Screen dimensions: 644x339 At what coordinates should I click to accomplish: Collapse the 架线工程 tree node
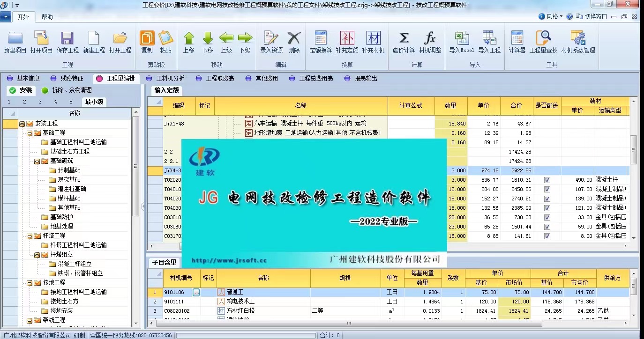[x=29, y=320]
